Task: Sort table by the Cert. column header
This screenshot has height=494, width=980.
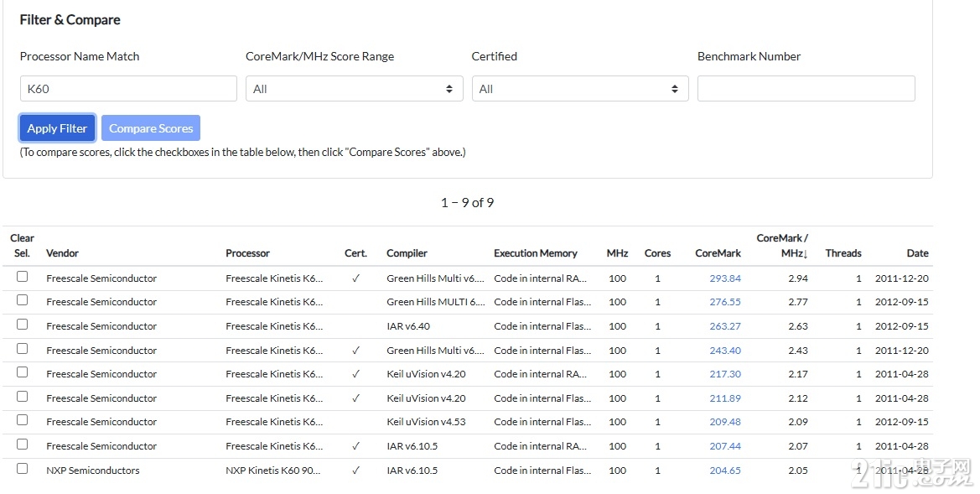Action: 355,253
